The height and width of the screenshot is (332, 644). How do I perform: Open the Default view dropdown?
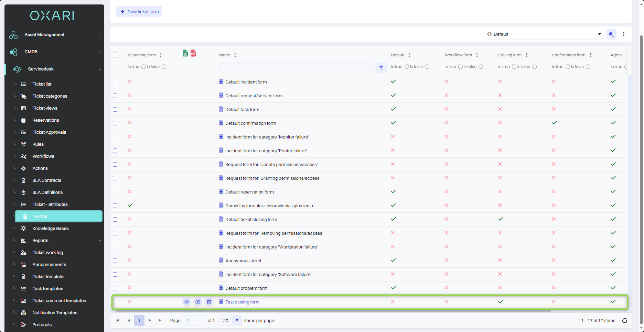tap(544, 34)
